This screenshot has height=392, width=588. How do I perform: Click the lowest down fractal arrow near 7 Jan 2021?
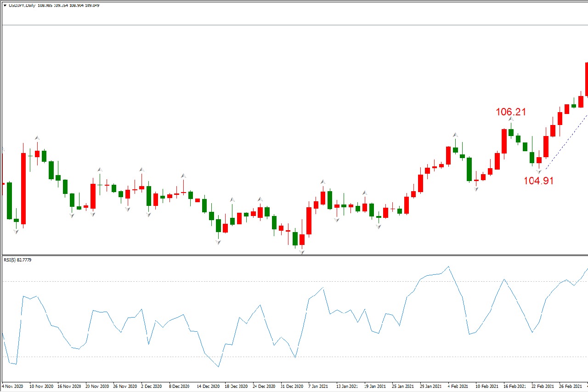[302, 252]
